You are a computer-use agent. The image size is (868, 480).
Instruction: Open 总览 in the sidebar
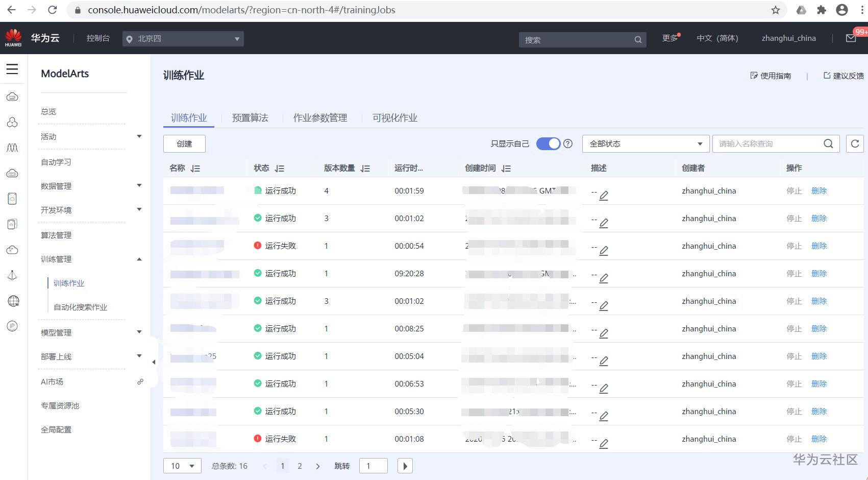click(48, 112)
